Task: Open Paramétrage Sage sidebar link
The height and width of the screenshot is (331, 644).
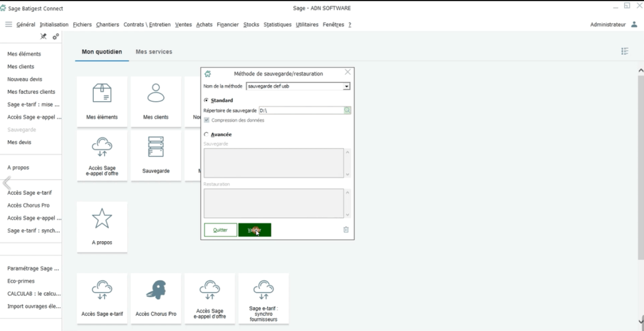Action: coord(33,269)
